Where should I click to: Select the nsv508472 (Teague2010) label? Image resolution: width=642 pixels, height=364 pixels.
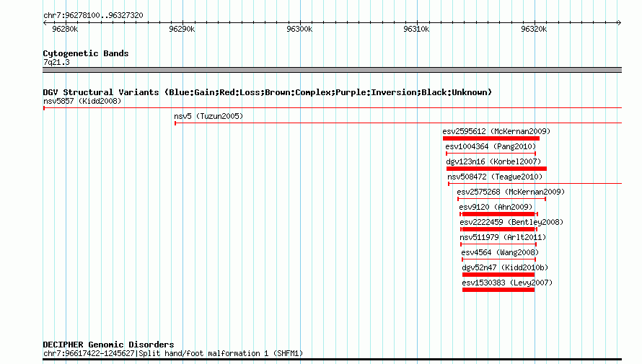[x=495, y=177]
